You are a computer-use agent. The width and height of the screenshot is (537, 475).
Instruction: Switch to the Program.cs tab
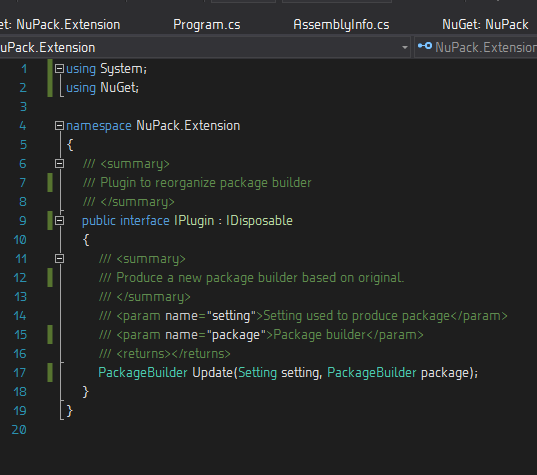coord(207,25)
